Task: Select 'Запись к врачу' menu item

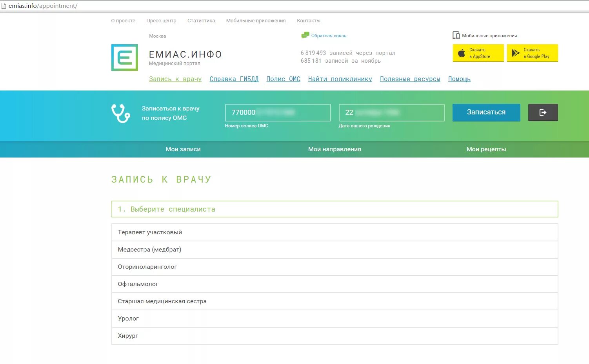Action: tap(175, 79)
